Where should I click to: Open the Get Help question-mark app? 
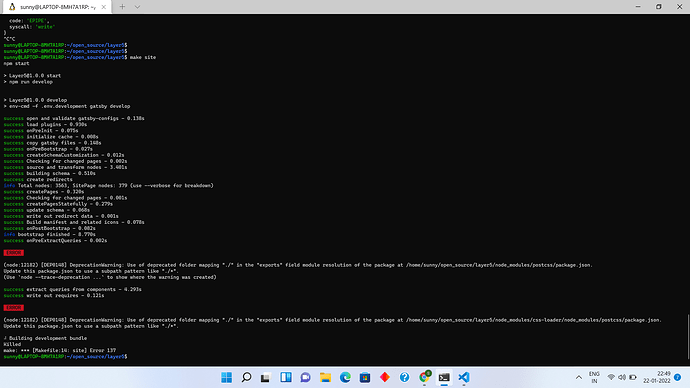pyautogui.click(x=404, y=377)
